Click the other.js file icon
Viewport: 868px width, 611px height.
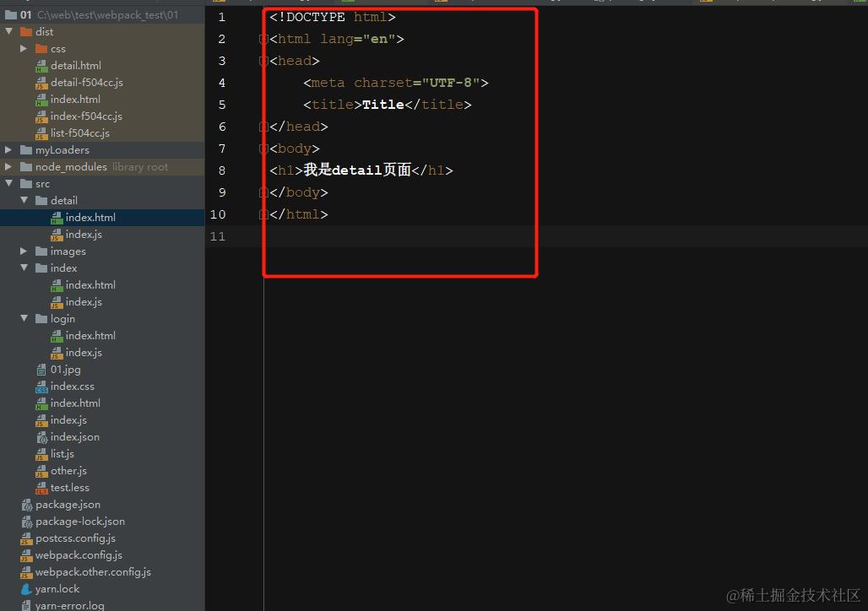pyautogui.click(x=41, y=471)
